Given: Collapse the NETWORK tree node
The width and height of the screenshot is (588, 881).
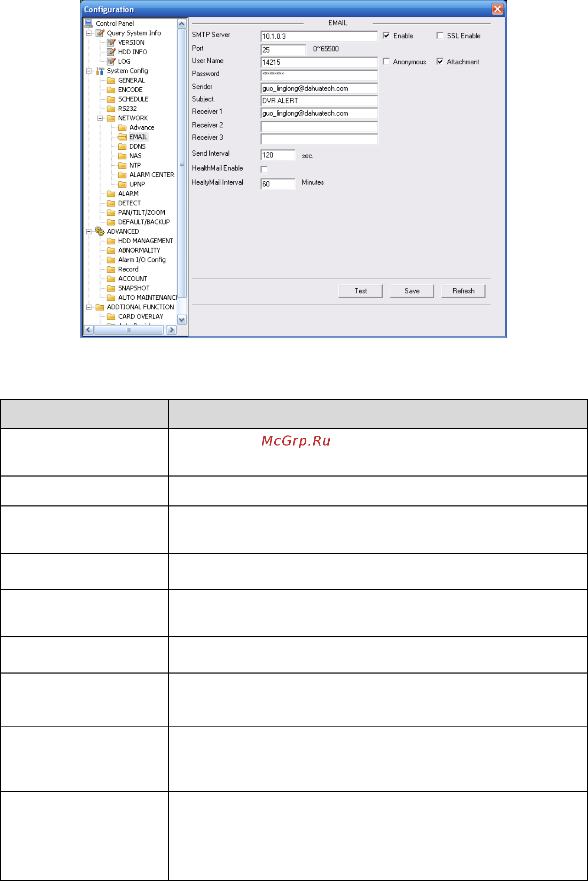Looking at the screenshot, I should pyautogui.click(x=100, y=118).
